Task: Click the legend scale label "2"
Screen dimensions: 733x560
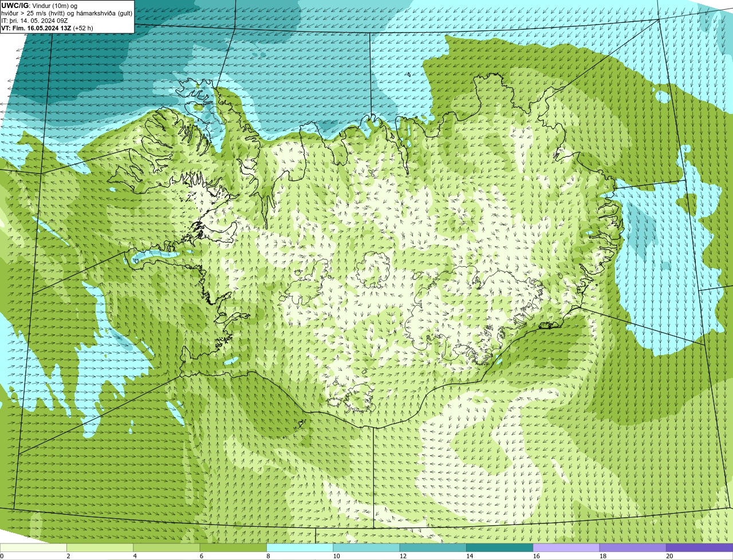Action: (68, 556)
